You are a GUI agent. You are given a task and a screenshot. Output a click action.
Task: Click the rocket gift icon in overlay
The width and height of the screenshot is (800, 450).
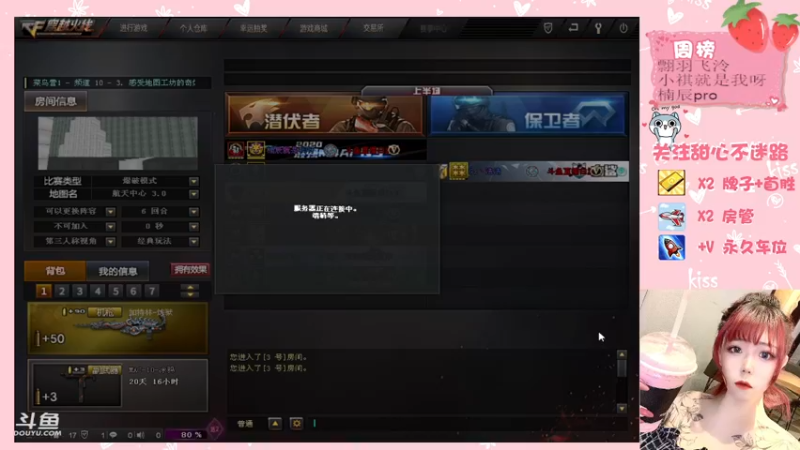click(671, 248)
